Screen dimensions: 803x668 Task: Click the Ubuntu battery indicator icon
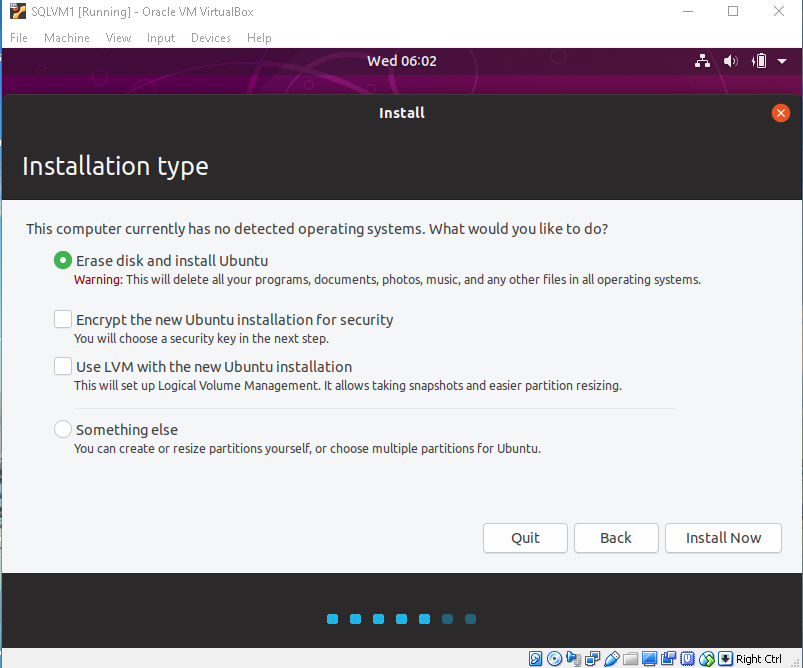point(758,61)
